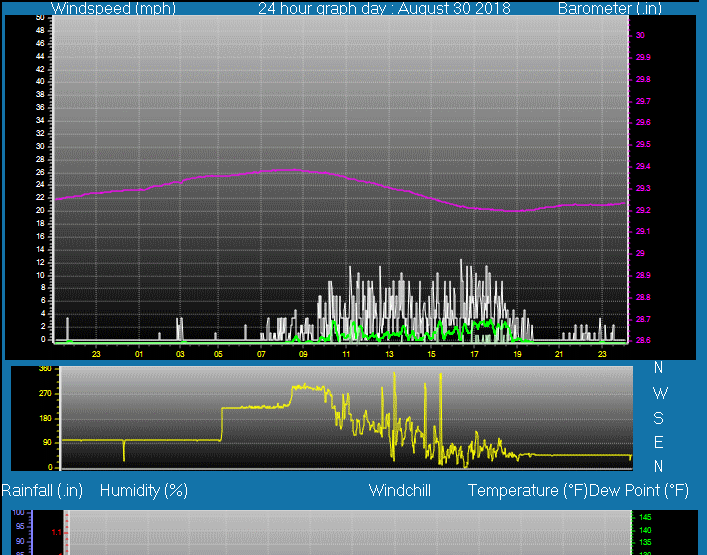Viewport: 707px width, 555px height.
Task: Click the 09 hour label on time axis
Action: [303, 354]
